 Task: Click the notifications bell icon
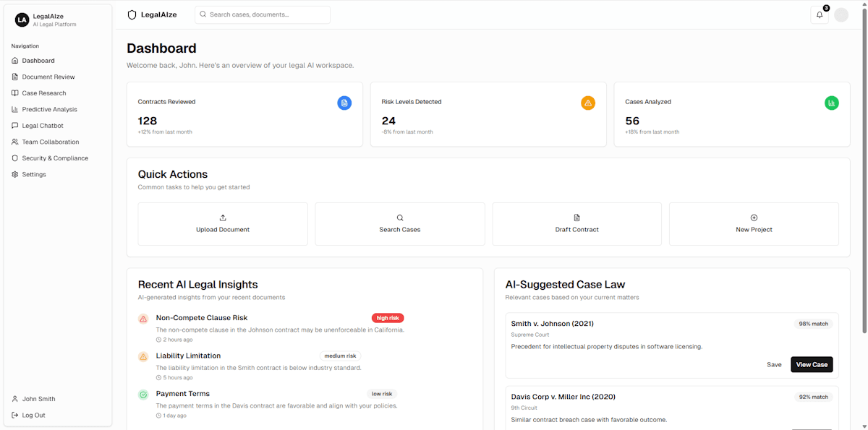coord(819,15)
